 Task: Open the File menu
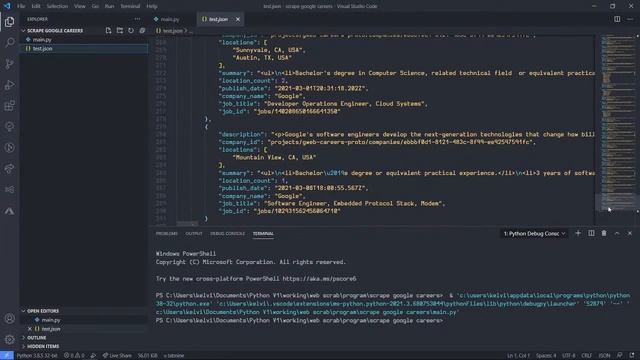pos(21,6)
